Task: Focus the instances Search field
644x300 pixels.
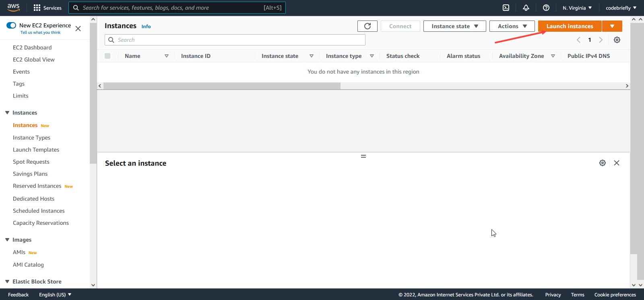Action: click(235, 40)
